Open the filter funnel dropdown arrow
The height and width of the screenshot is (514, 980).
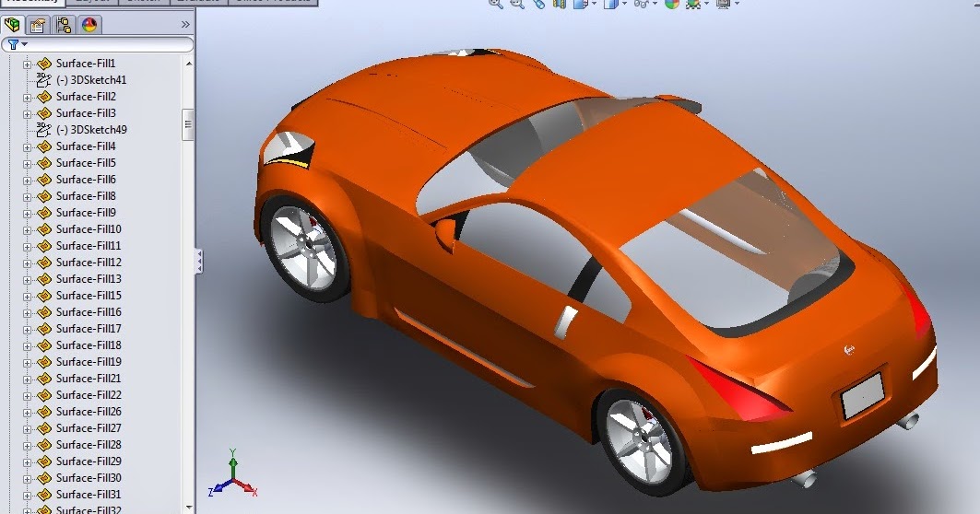(25, 44)
